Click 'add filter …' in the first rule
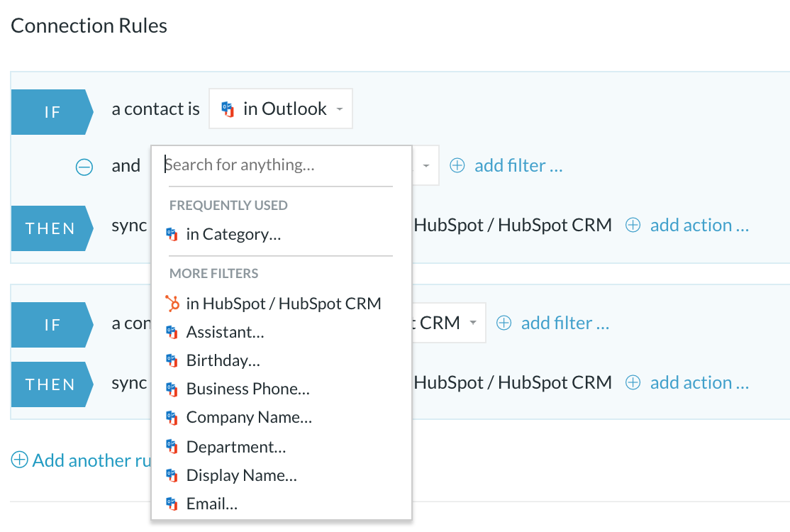 pos(518,166)
